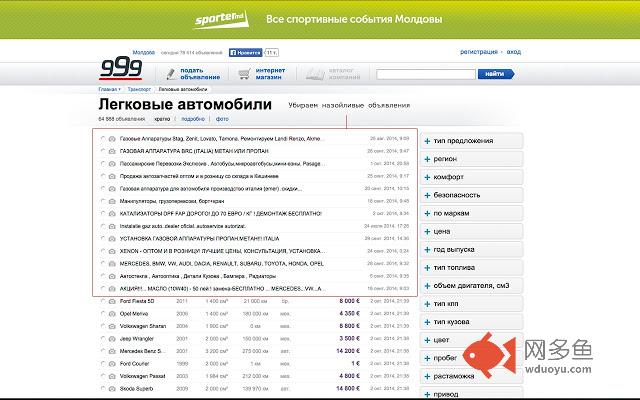
Task: Select the radio button for Volkswagen Passat
Action: [x=103, y=376]
